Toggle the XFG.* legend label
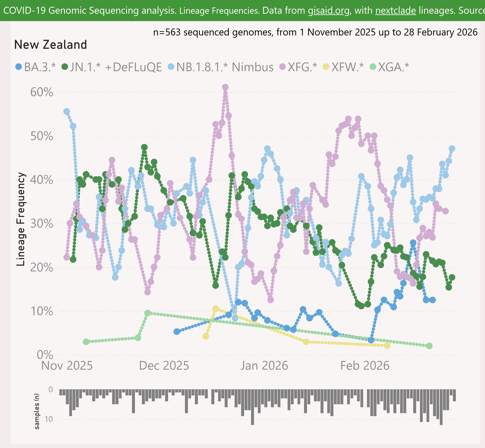This screenshot has width=485, height=448. [x=302, y=67]
